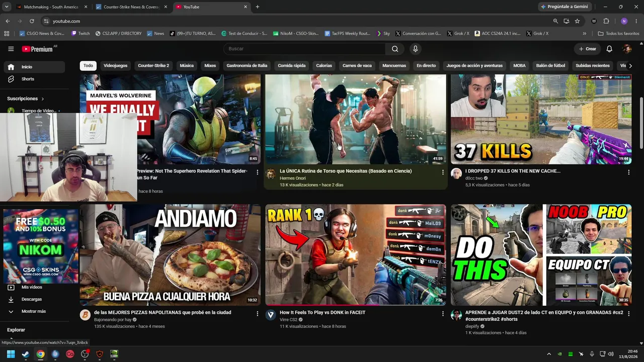Screen dimensions: 644x362
Task: Close the Counter-Strike News & Coverage tab
Action: click(166, 7)
